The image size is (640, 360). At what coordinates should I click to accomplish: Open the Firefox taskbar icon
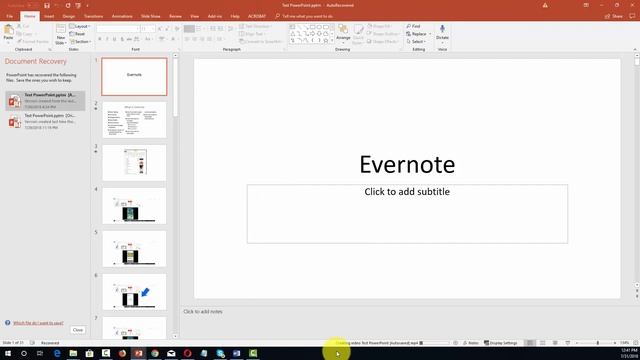(122, 353)
